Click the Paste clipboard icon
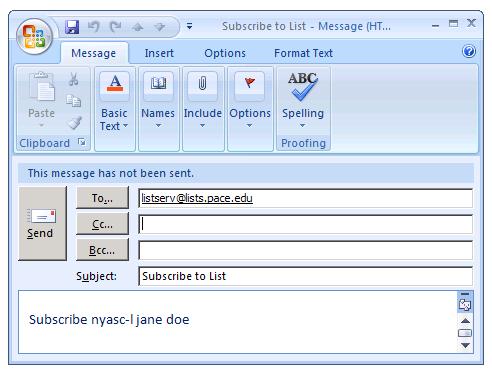The image size is (492, 373). coord(42,86)
